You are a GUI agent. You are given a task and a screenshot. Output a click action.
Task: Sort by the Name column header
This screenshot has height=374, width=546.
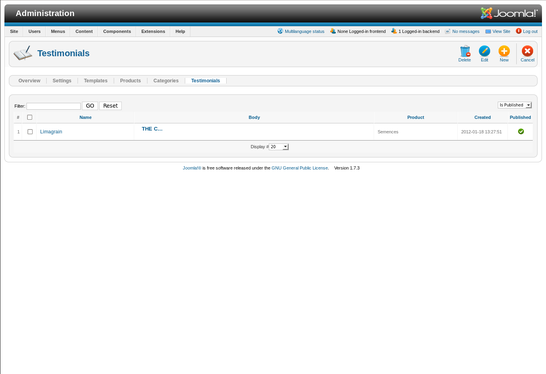(x=85, y=117)
